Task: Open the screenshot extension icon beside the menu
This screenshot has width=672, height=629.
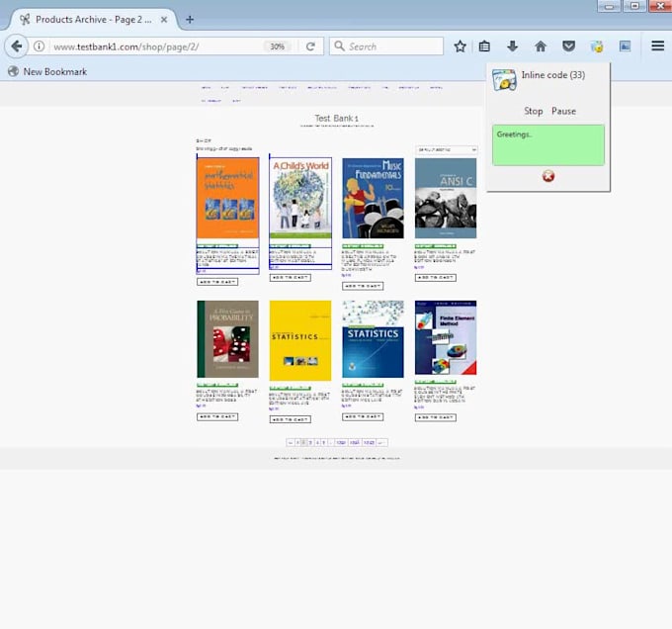Action: [x=625, y=45]
